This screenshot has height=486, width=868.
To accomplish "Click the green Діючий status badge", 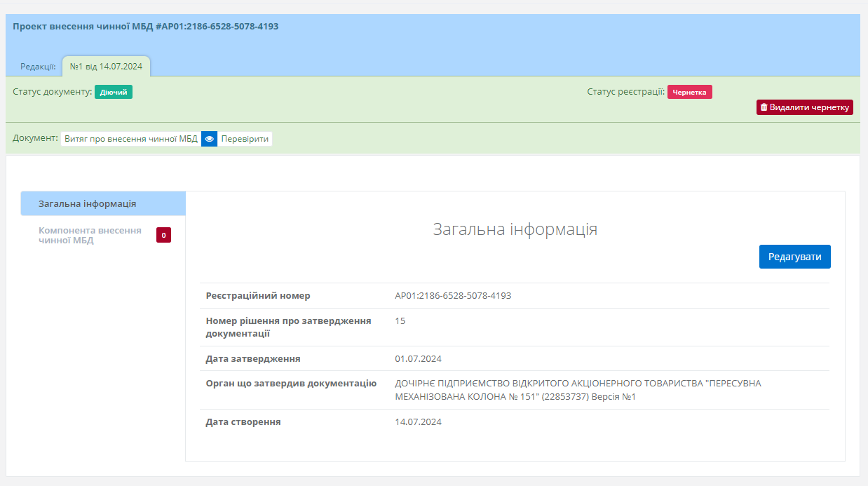I will tap(114, 92).
